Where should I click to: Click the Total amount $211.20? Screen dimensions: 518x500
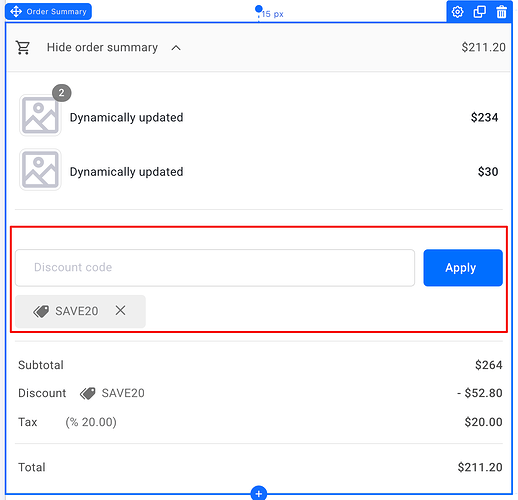coord(480,467)
